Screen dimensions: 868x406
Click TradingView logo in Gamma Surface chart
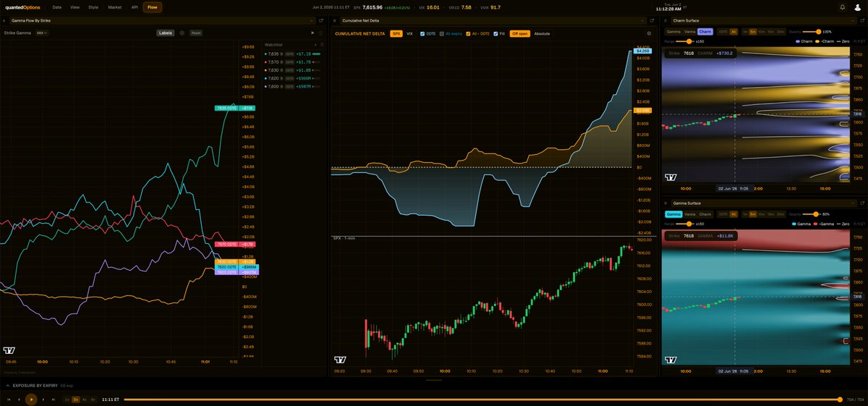[671, 360]
